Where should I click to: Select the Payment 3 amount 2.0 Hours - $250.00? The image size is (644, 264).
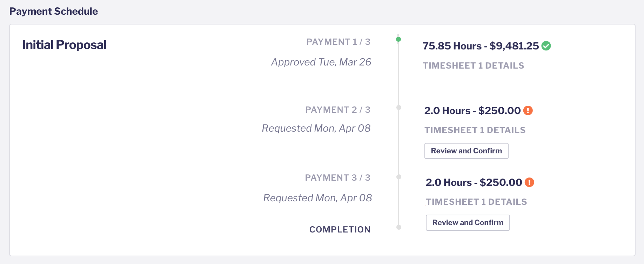pos(474,182)
